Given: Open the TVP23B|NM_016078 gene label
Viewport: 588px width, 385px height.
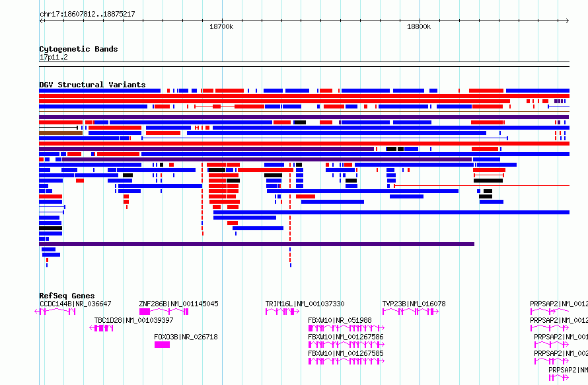Looking at the screenshot, I should [414, 304].
